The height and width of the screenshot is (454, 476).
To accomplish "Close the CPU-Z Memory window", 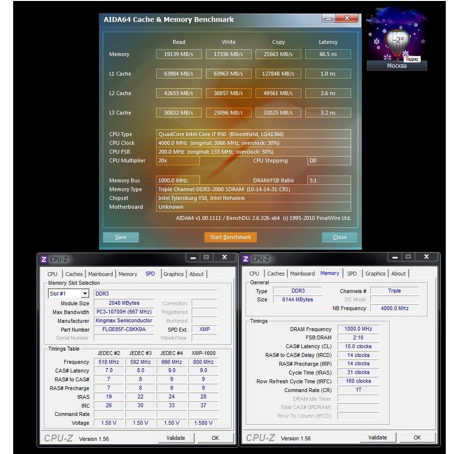I will [427, 257].
